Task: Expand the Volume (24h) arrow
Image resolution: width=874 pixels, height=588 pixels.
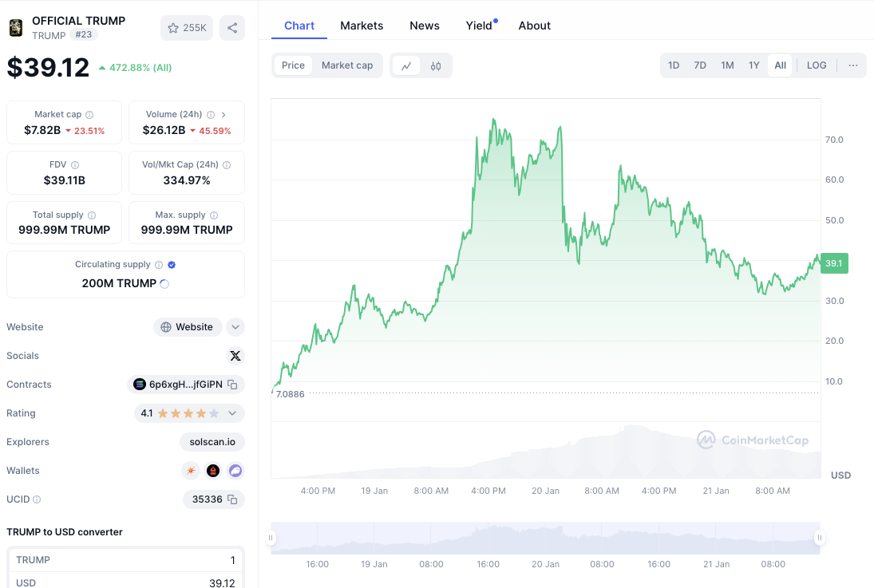Action: [x=223, y=115]
